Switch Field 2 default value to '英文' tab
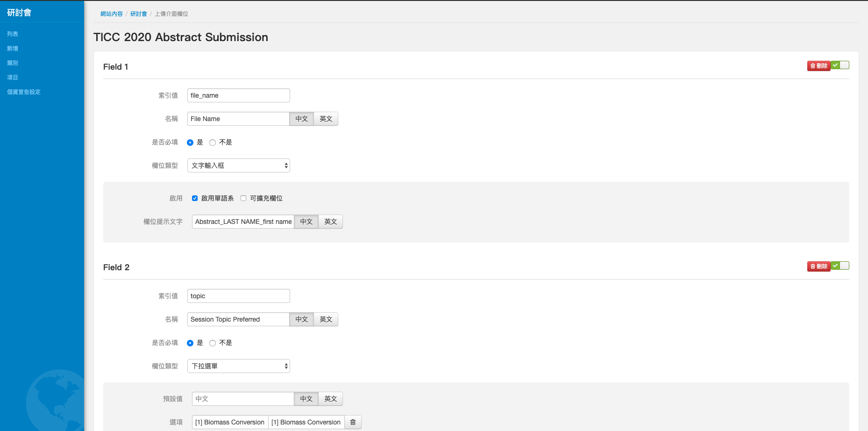868x431 pixels. click(x=330, y=399)
